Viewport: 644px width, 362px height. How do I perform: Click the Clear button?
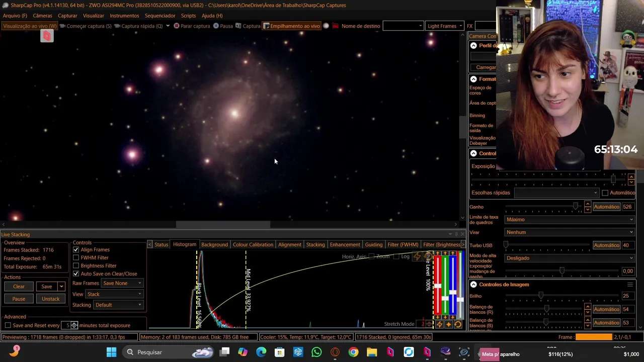click(x=19, y=287)
